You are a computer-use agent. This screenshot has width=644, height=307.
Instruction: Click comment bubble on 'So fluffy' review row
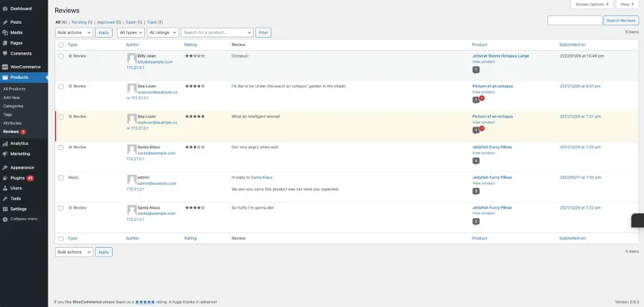476,222
